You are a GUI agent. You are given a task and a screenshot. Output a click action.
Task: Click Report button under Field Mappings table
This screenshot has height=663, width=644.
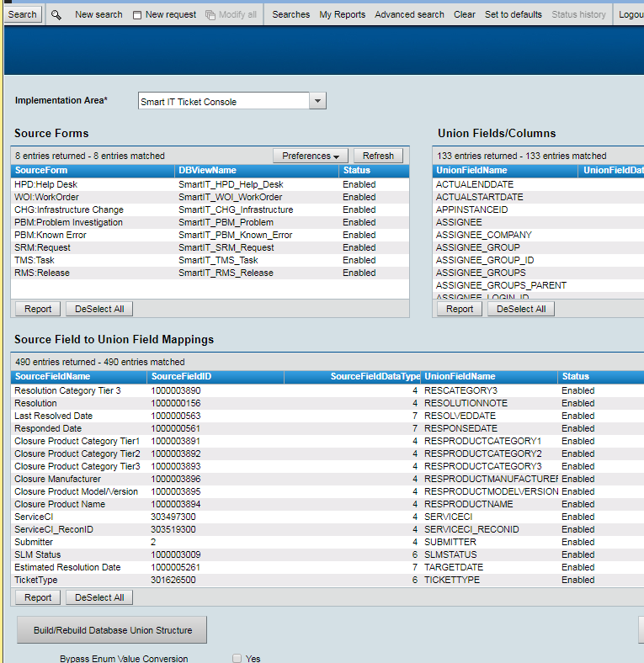tap(38, 597)
